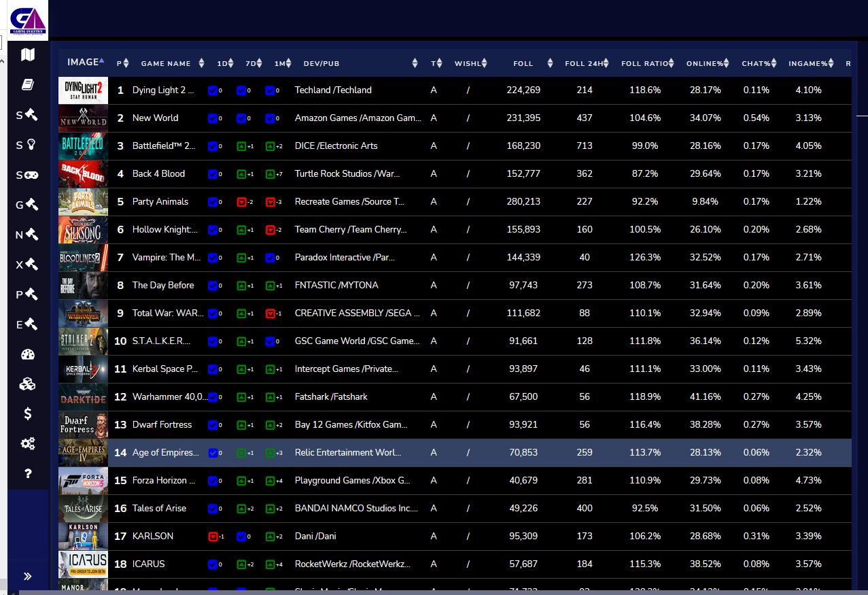Click Hollow Knight red -2 1M arrow
This screenshot has height=595, width=868.
tap(270, 230)
